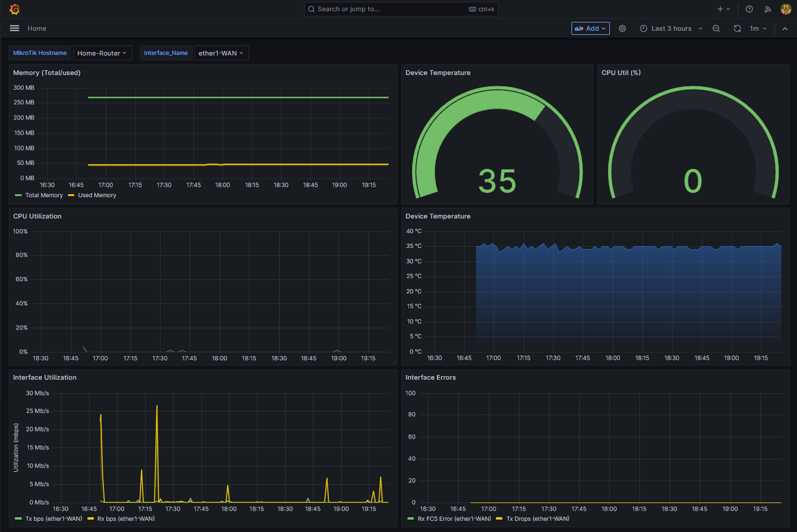Click the ctrl+k keyboard shortcut hint

click(x=482, y=9)
